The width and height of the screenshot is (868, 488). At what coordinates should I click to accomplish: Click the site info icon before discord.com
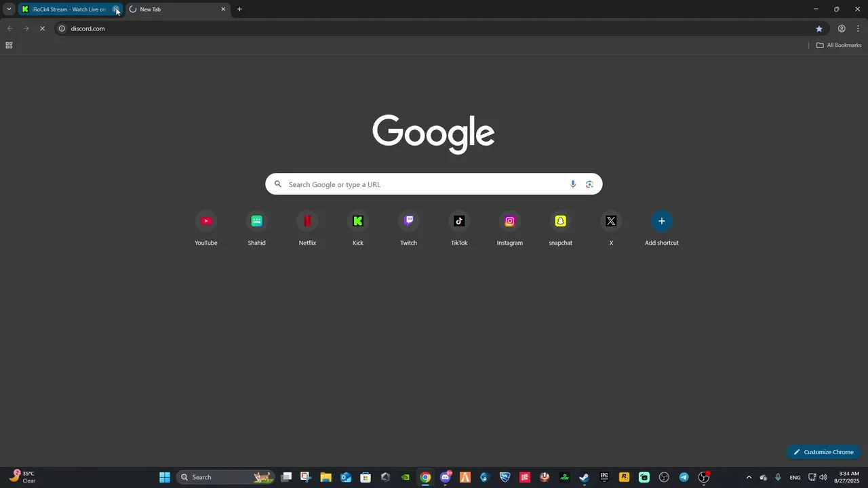62,28
